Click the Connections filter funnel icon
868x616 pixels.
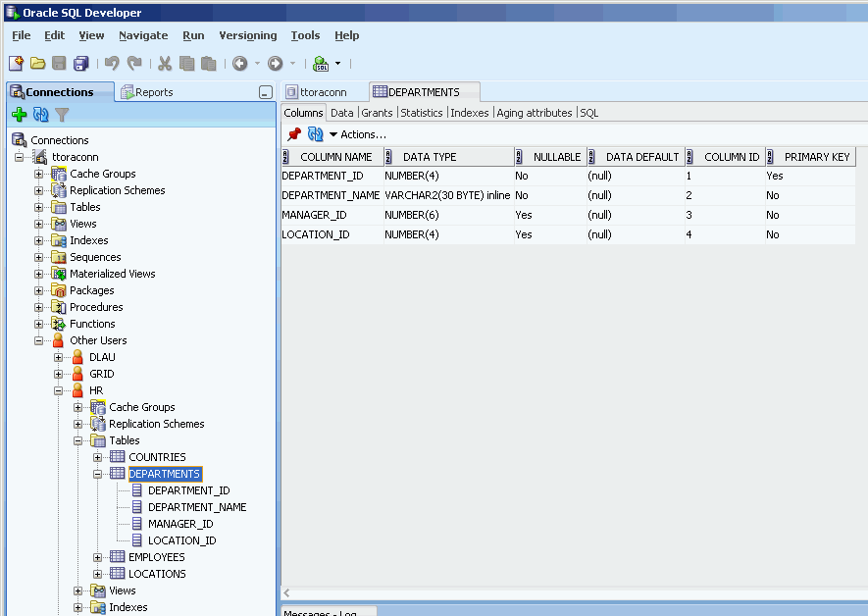pos(62,115)
